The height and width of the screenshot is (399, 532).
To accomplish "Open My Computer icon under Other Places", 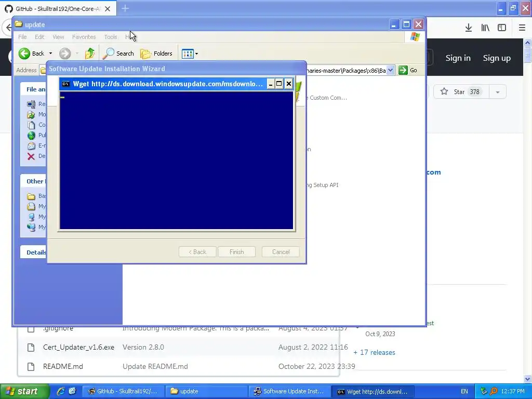I will (31, 217).
